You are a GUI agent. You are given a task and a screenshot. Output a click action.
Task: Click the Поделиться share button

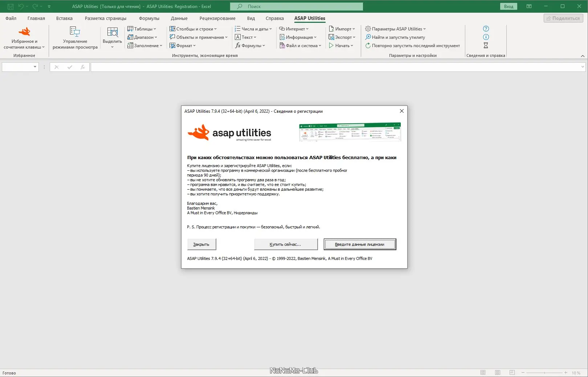click(x=563, y=18)
